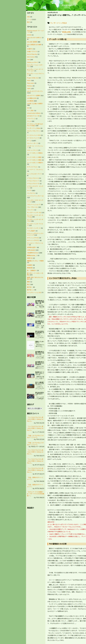The image size is (86, 644).
Task: Open the 大航海時代Online label
Action: coord(33,253)
